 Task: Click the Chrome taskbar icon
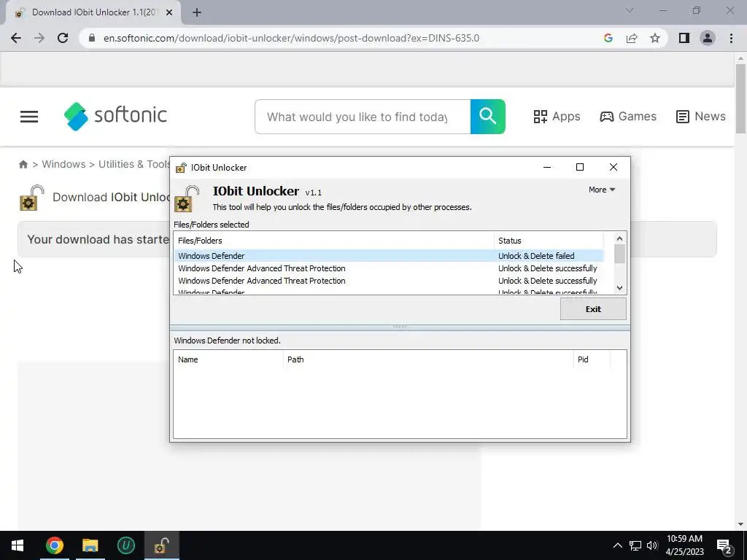[54, 545]
